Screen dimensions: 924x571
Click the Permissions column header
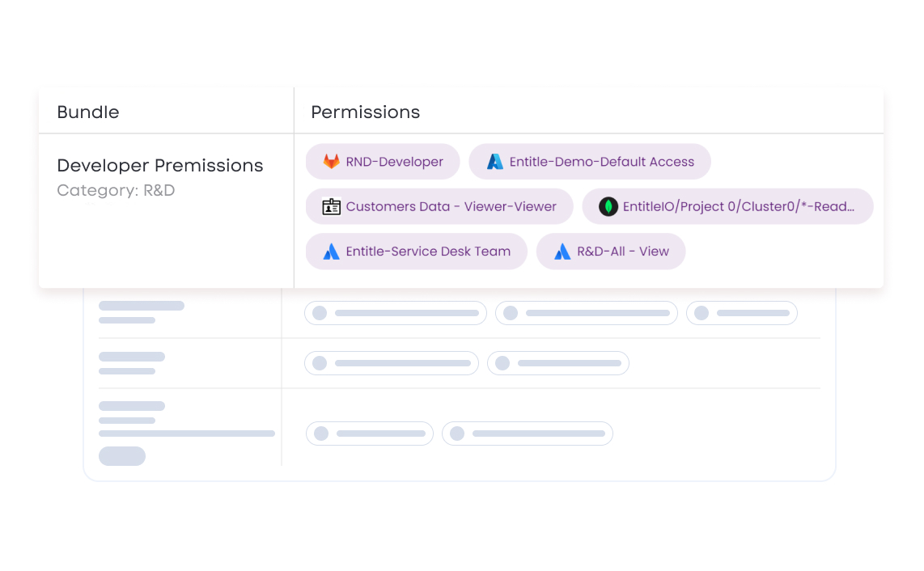366,112
